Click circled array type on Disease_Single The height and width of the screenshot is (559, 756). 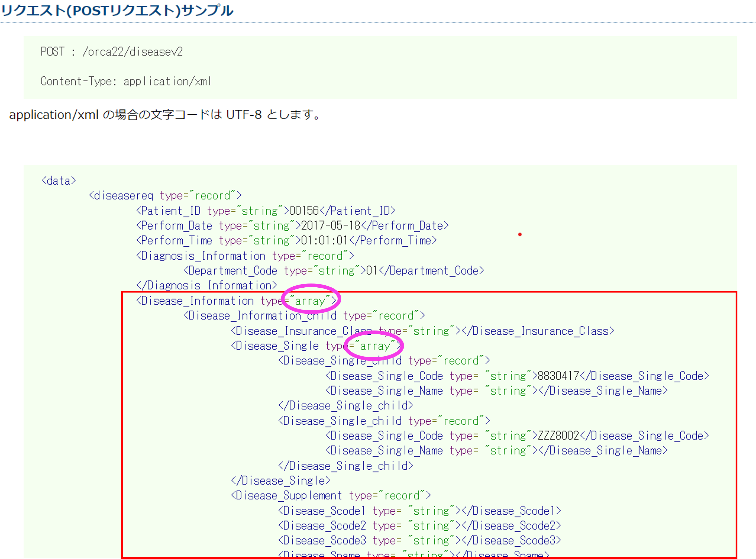point(375,346)
